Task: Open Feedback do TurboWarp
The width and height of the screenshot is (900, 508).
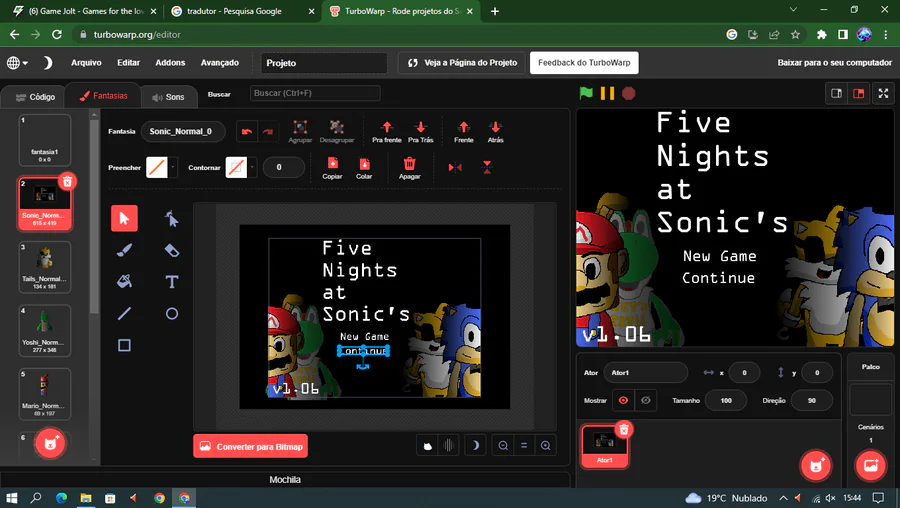Action: [x=584, y=63]
